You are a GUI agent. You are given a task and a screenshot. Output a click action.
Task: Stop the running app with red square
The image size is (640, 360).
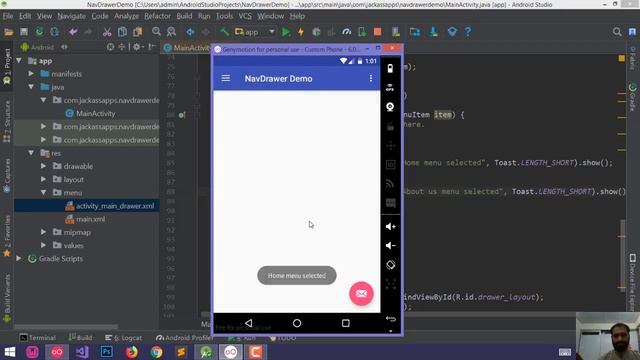coord(378,32)
